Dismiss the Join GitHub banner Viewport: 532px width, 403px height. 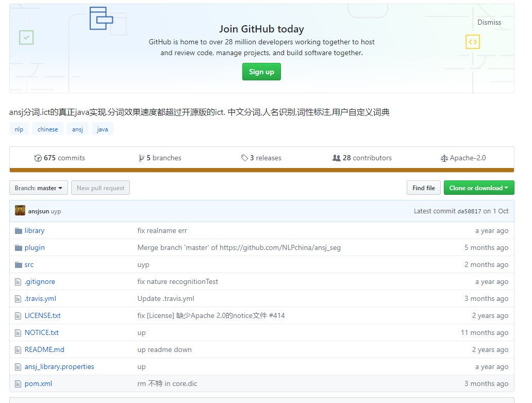point(489,22)
